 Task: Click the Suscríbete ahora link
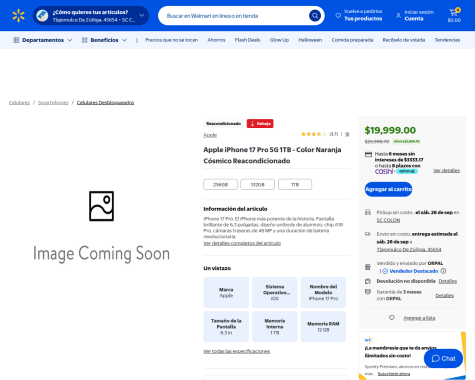[394, 374]
